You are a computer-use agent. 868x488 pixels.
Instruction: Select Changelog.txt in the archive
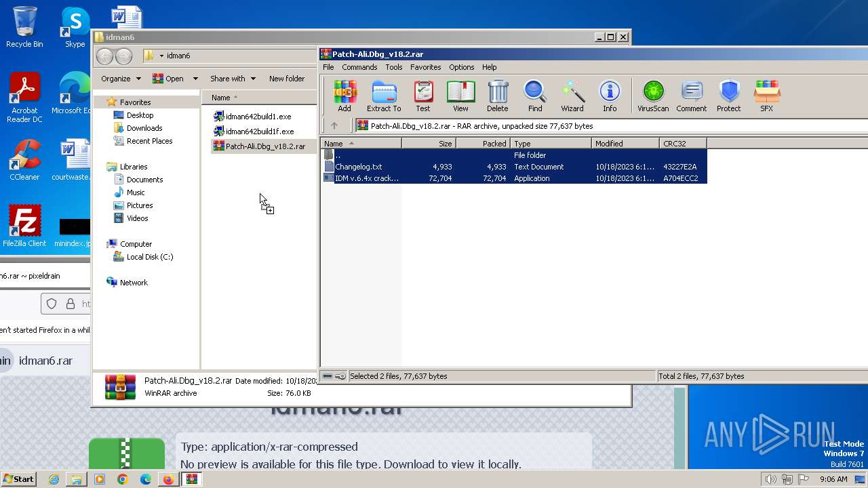[514, 167]
